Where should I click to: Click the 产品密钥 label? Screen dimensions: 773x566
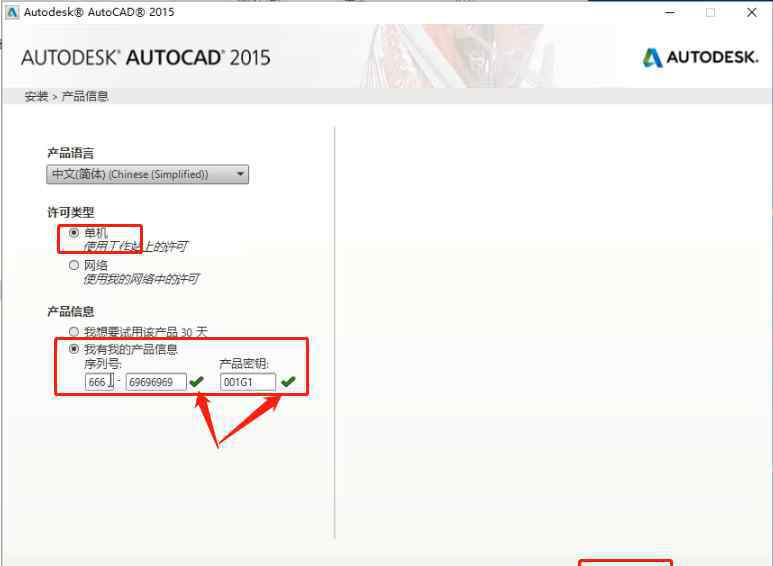[244, 364]
